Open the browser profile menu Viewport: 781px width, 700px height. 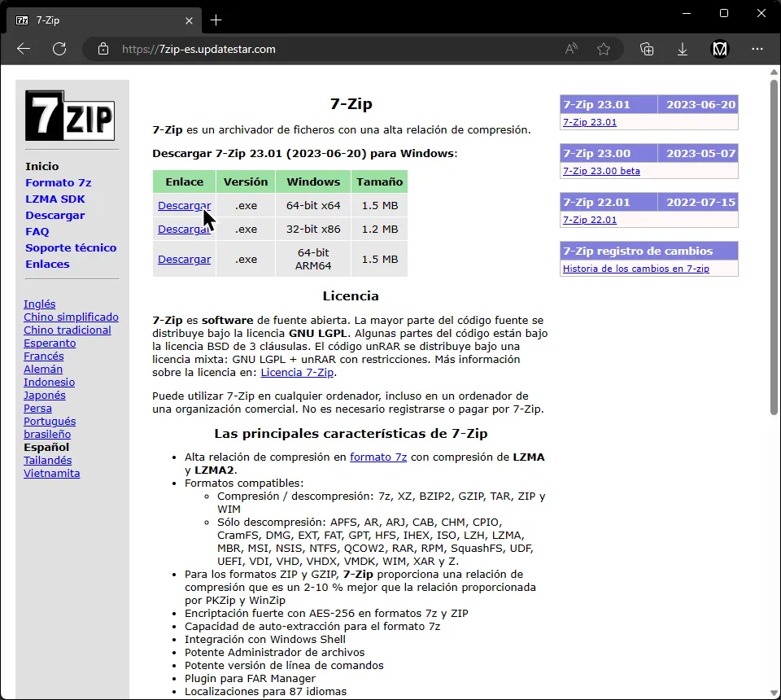click(719, 49)
